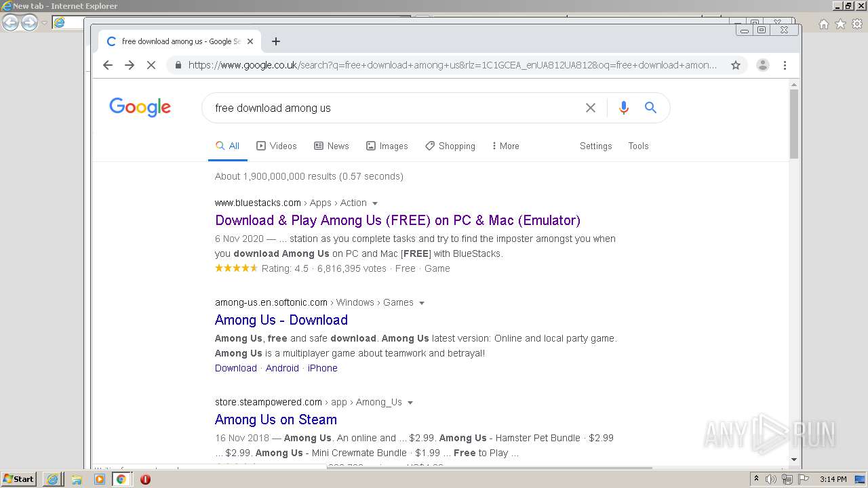Open 'Download & Play Among Us (FREE)' result
Image resolution: width=868 pixels, height=488 pixels.
click(x=397, y=220)
